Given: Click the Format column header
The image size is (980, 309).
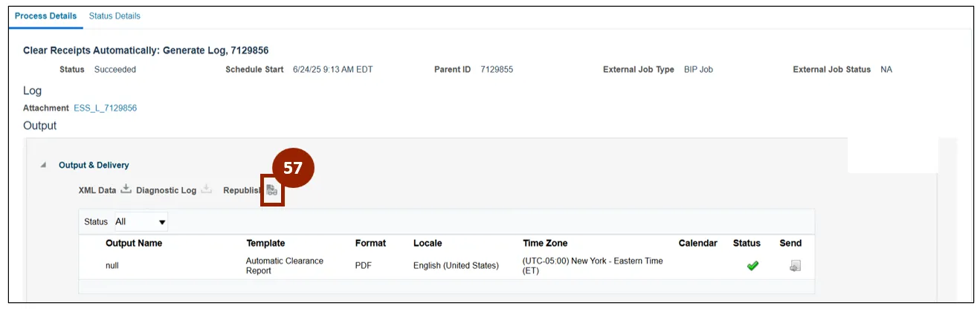Looking at the screenshot, I should 370,243.
